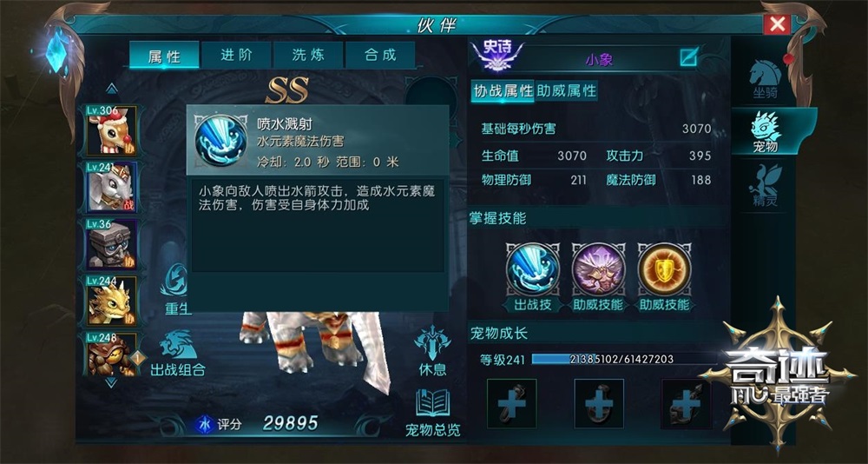Open the 宠物总览 book icon
This screenshot has height=464, width=868.
click(433, 412)
